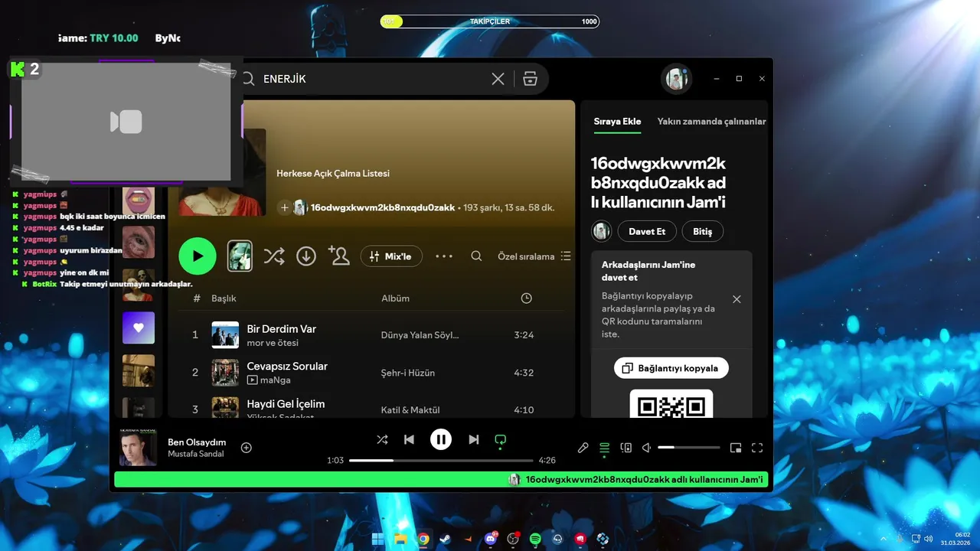Open album Şehr-i Hüzün
The width and height of the screenshot is (980, 551).
408,373
